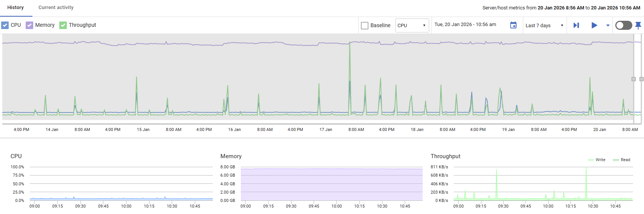The height and width of the screenshot is (214, 644).
Task: Click the Write legend entry
Action: pyautogui.click(x=596, y=160)
